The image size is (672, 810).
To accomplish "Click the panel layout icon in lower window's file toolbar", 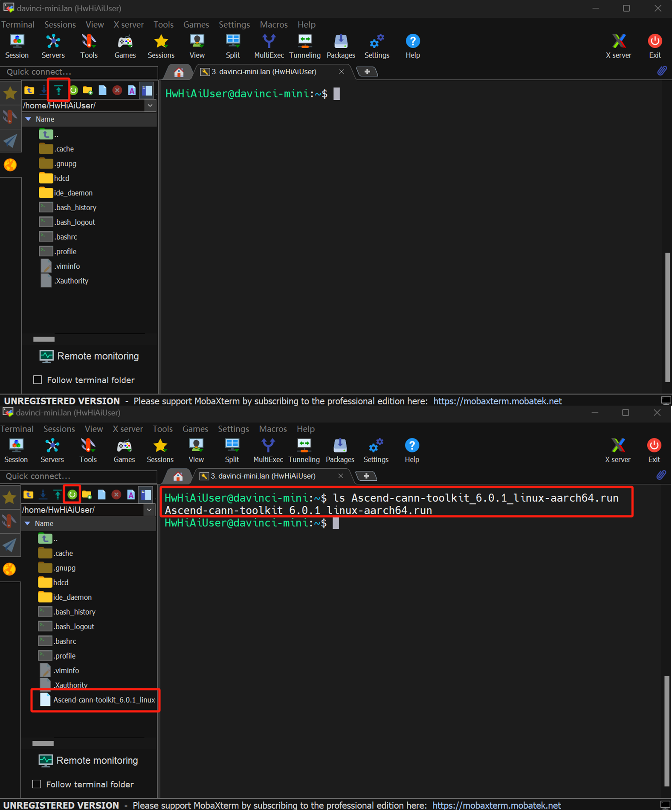I will click(x=146, y=494).
